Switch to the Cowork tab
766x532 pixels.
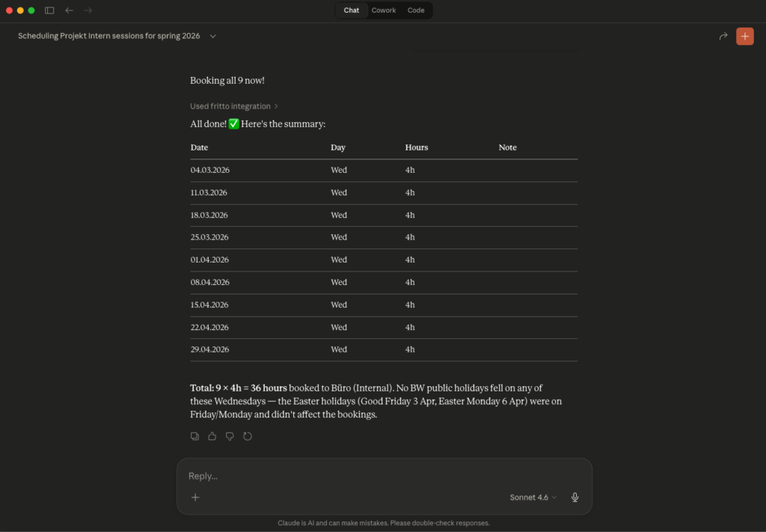(384, 10)
